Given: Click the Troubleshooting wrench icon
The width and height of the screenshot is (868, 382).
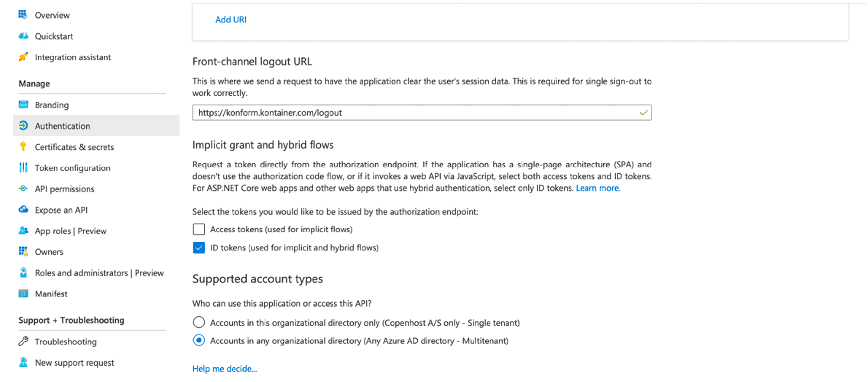Looking at the screenshot, I should (x=23, y=341).
